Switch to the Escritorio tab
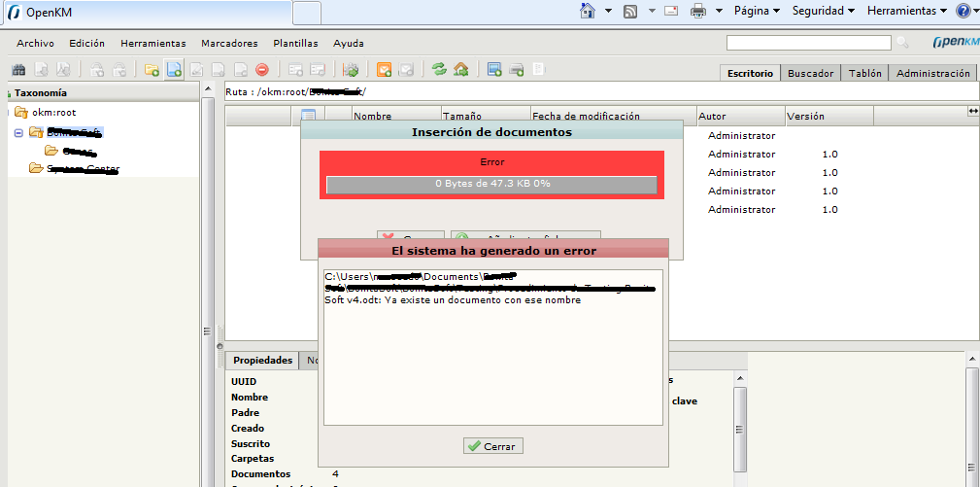 coord(750,73)
